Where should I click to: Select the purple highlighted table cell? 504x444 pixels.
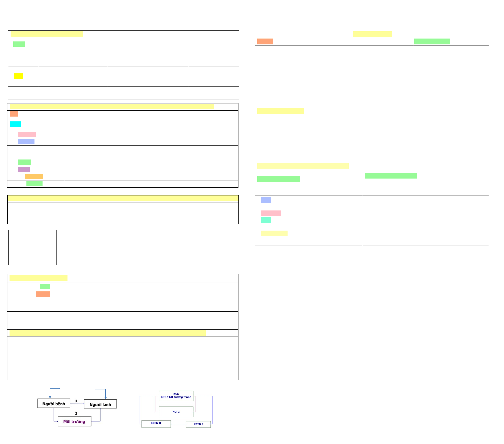(23, 169)
